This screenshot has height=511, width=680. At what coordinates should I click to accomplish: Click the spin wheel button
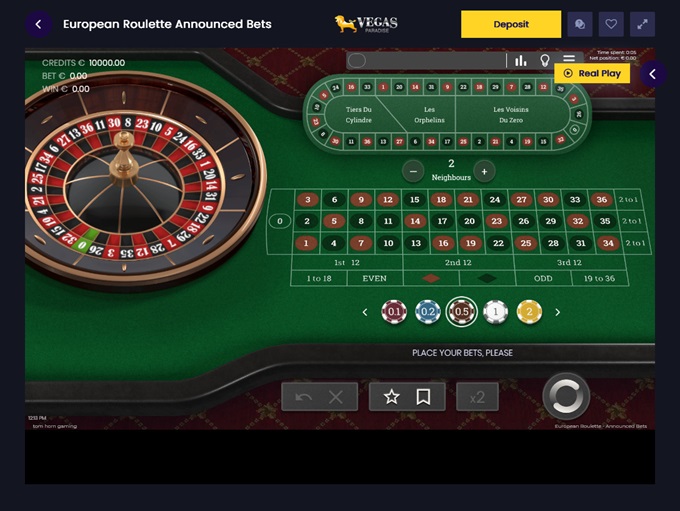(x=566, y=396)
